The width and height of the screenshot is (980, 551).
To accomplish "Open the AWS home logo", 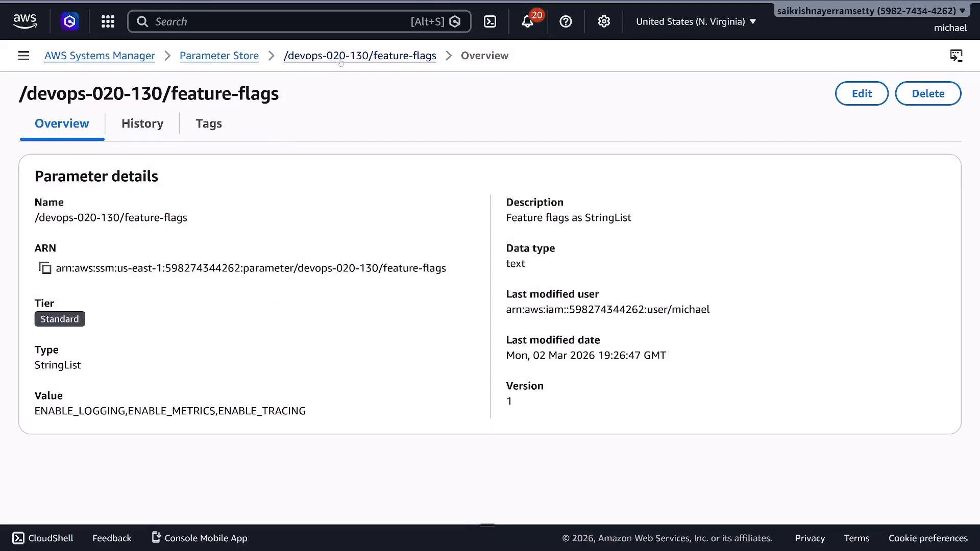I will (x=24, y=21).
